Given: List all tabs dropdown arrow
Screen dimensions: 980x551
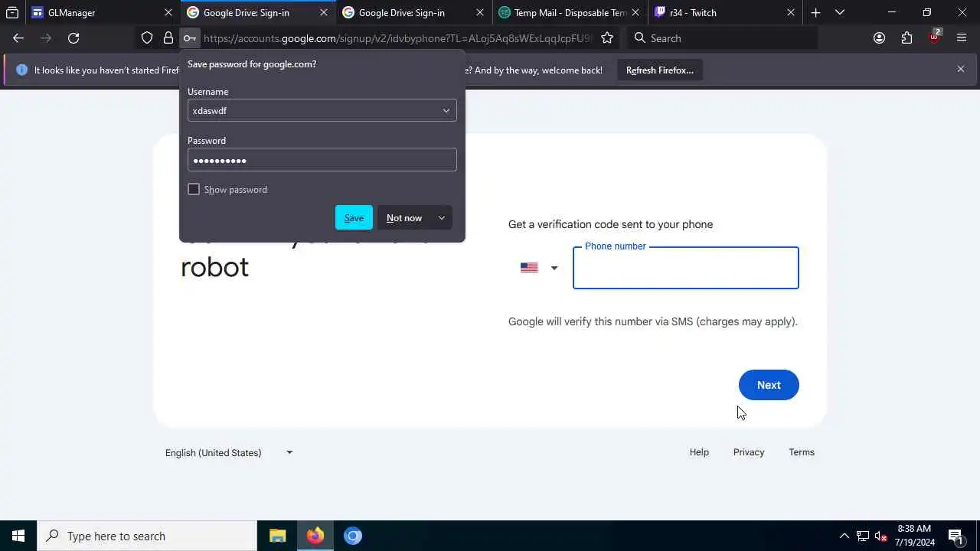Looking at the screenshot, I should tap(840, 12).
